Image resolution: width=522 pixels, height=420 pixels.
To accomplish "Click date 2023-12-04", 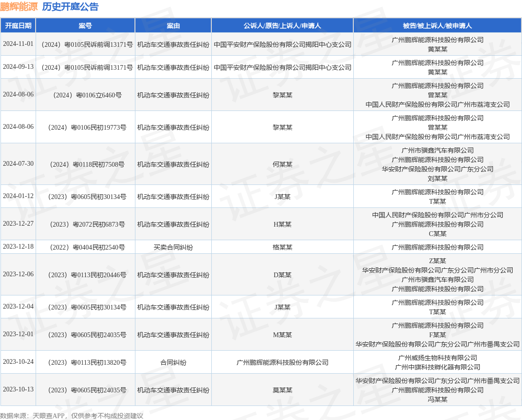I will tap(18, 306).
